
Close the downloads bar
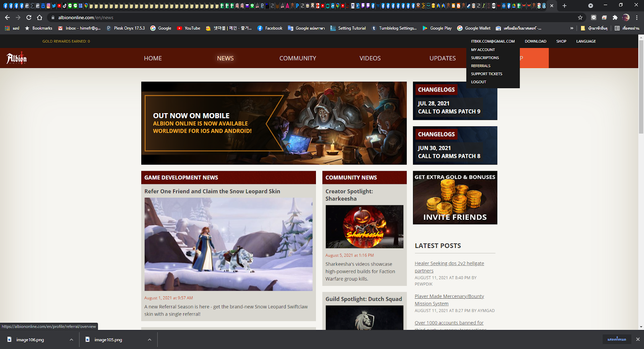click(x=638, y=339)
